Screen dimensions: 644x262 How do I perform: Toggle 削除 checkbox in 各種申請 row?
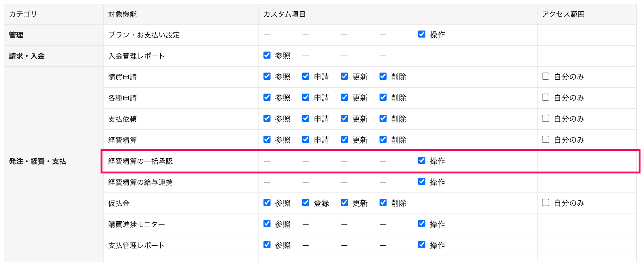pyautogui.click(x=383, y=97)
